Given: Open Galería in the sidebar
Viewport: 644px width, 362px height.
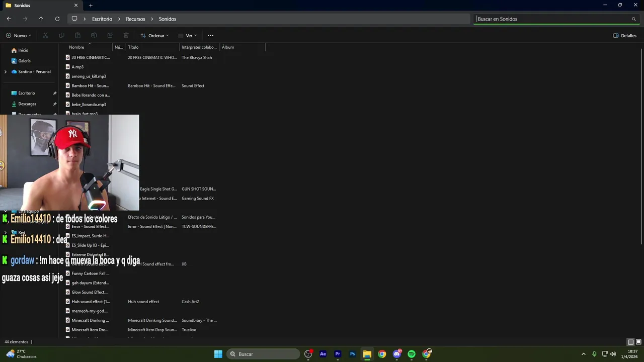Looking at the screenshot, I should pos(24,61).
